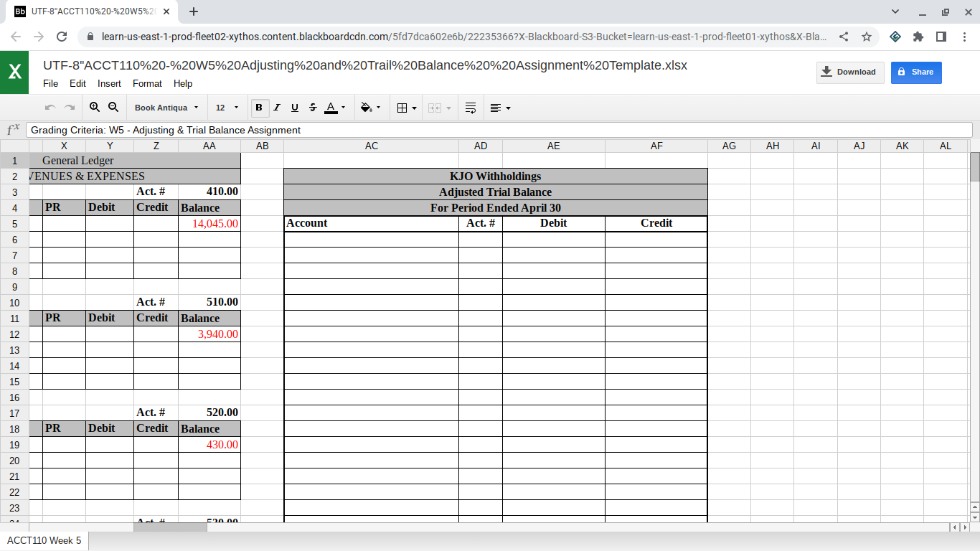
Task: Select the General Ledger cell
Action: [x=135, y=160]
